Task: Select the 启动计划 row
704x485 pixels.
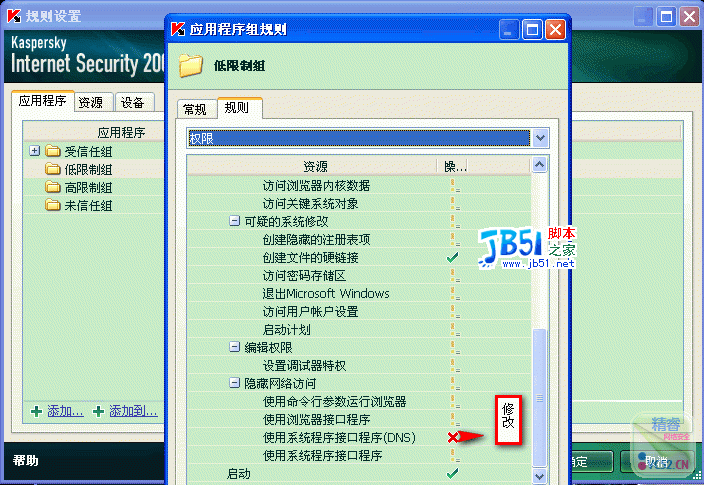Action: [x=359, y=329]
